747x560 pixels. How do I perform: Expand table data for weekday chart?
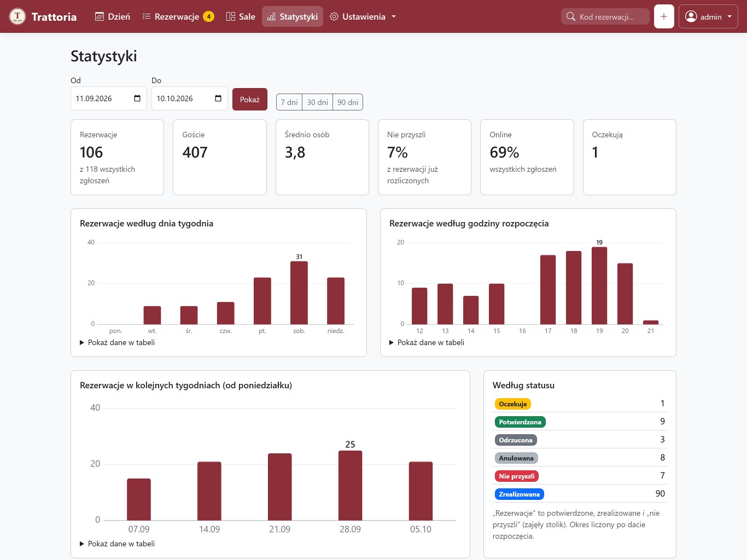click(x=118, y=342)
